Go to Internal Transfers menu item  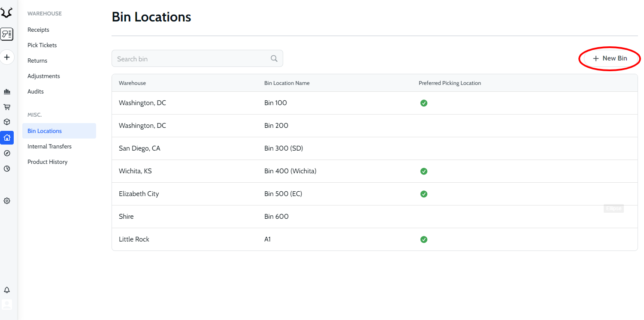(x=49, y=146)
